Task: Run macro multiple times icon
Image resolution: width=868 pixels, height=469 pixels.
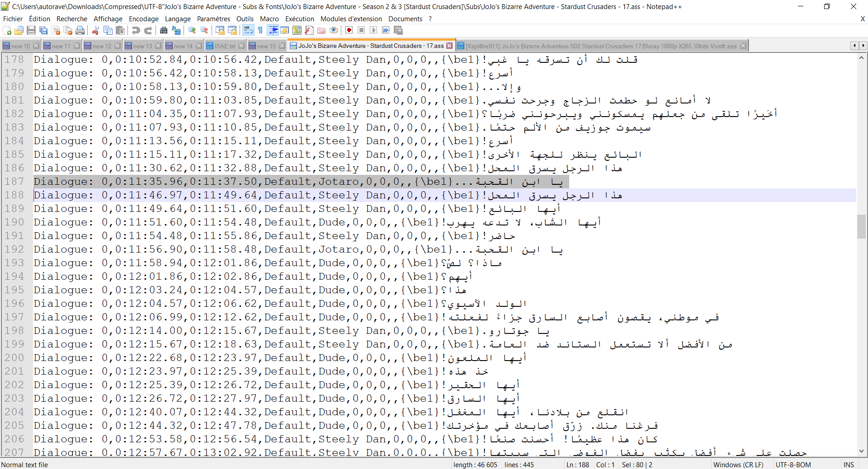Action: click(x=386, y=30)
